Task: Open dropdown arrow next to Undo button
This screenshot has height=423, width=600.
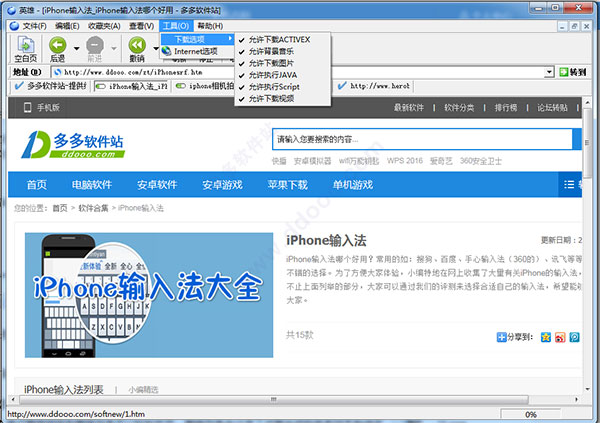Action: (x=155, y=48)
